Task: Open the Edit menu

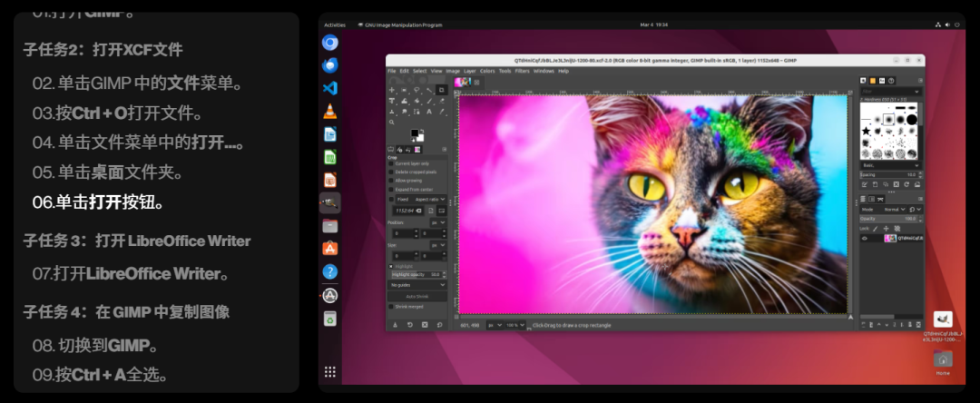Action: pos(405,71)
